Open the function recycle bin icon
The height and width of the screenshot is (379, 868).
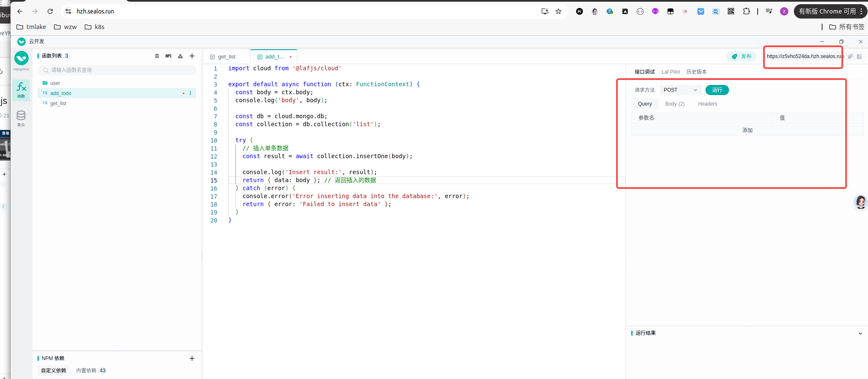coord(157,56)
